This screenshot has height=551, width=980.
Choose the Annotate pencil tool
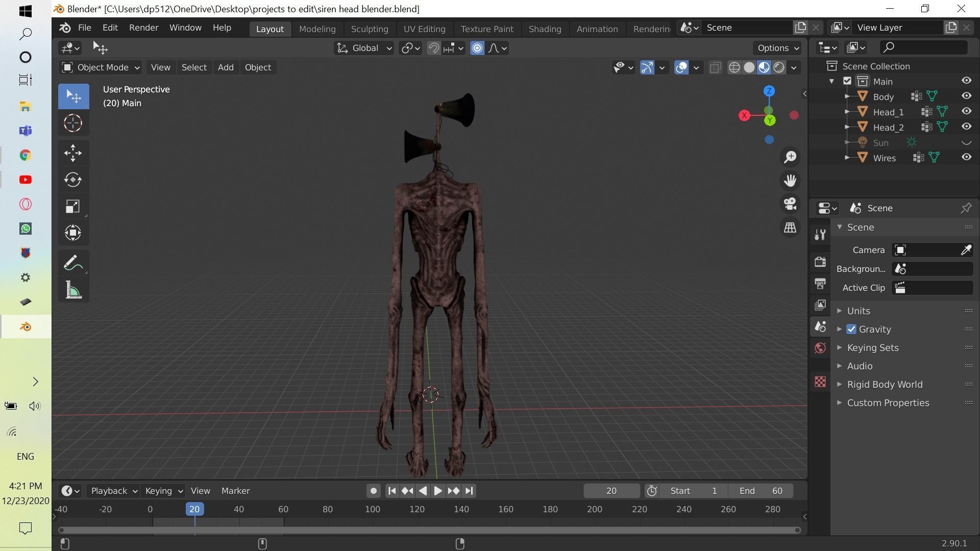coord(73,263)
